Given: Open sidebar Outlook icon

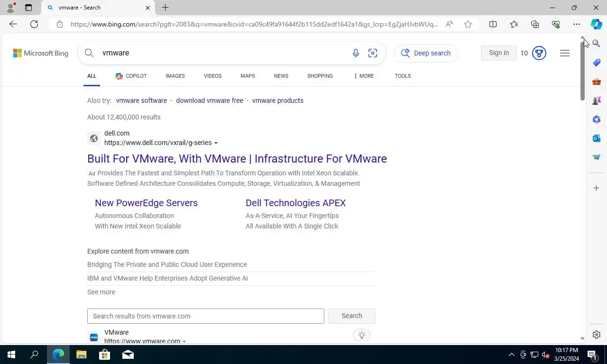Looking at the screenshot, I should 597,138.
